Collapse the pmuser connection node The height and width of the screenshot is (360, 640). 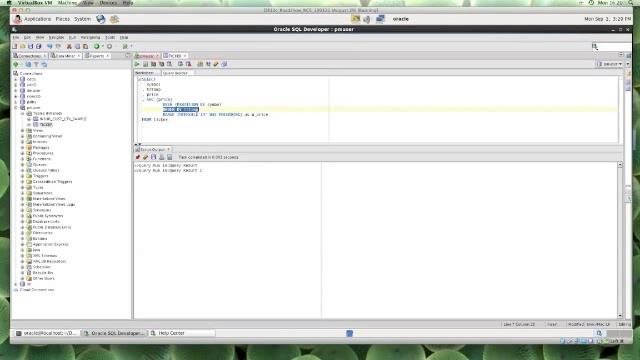point(16,108)
